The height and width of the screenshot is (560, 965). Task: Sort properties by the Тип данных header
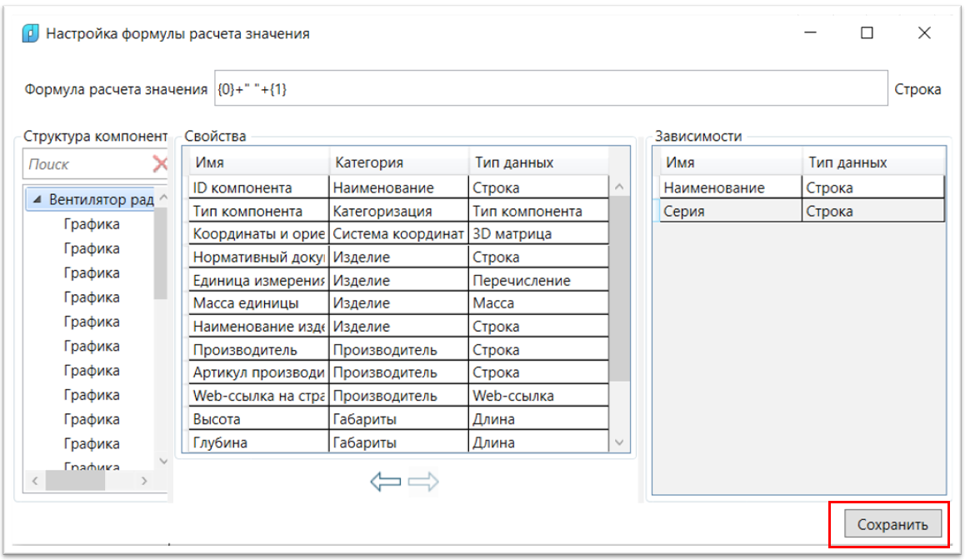point(538,162)
